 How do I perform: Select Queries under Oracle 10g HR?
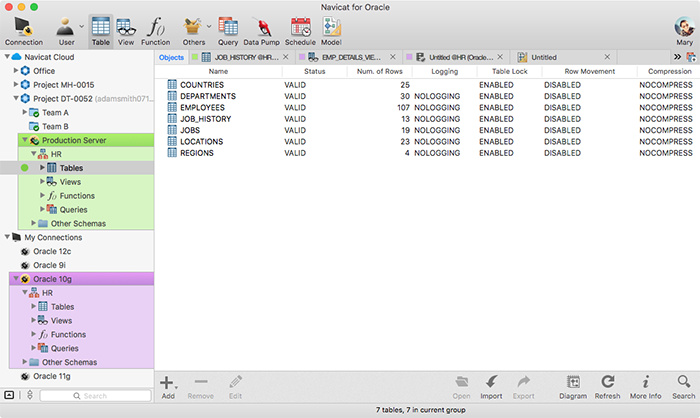pyautogui.click(x=64, y=348)
